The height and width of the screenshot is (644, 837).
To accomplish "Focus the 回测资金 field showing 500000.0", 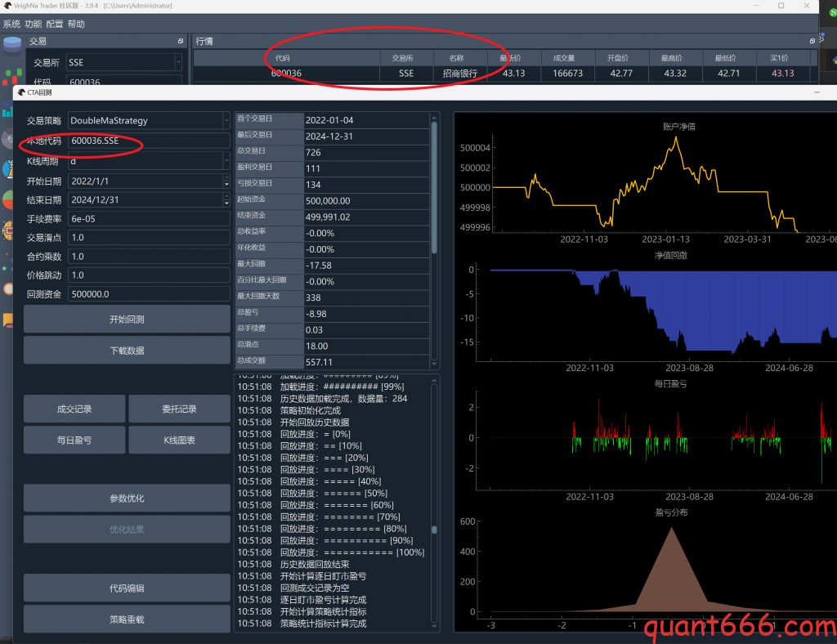I will click(x=149, y=294).
